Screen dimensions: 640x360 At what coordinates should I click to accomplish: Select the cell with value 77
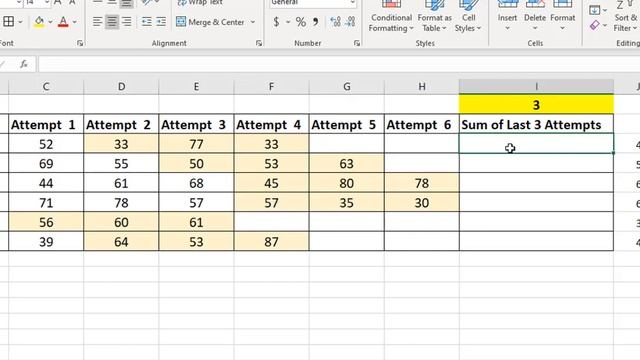click(196, 144)
